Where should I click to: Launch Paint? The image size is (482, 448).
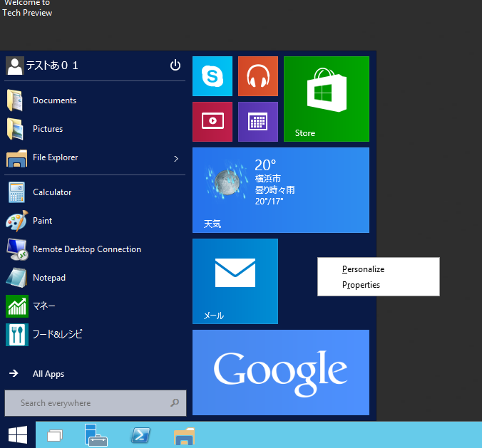tap(95, 221)
